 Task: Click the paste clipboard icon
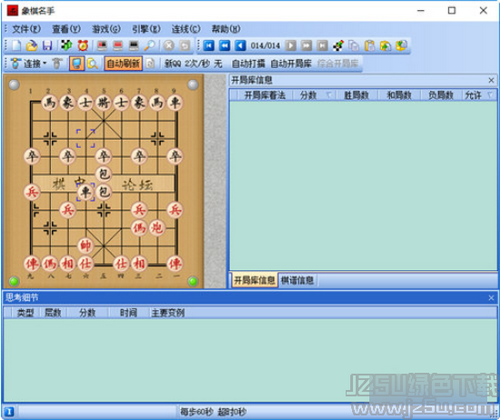coord(369,45)
